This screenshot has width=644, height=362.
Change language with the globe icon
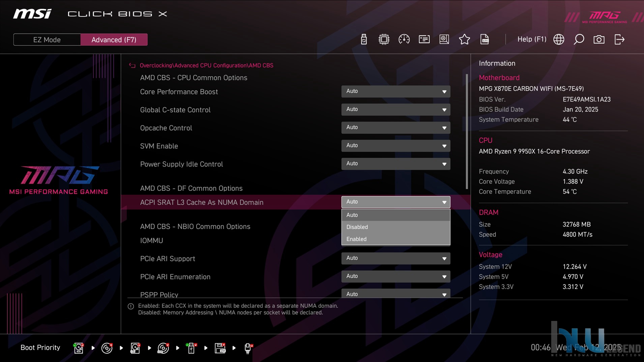[559, 39]
